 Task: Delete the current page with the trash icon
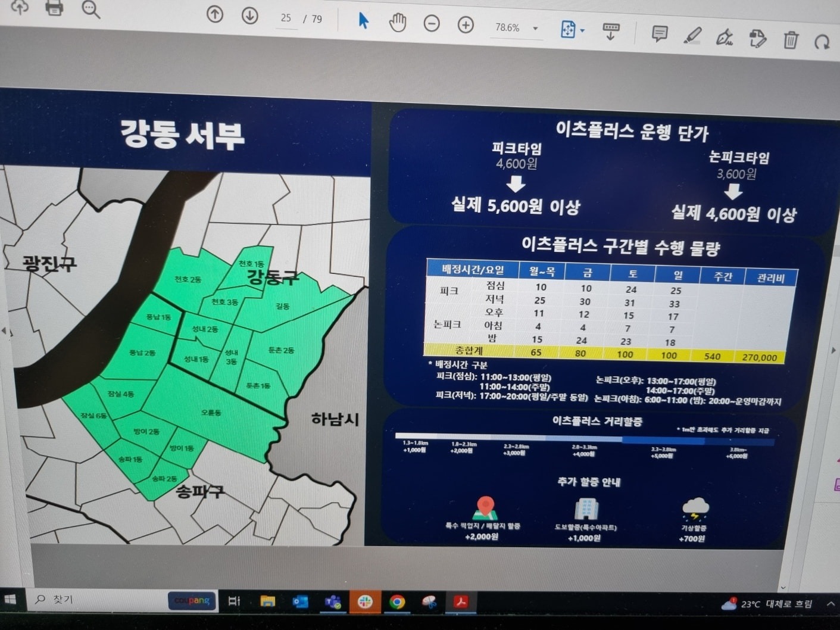tap(790, 40)
